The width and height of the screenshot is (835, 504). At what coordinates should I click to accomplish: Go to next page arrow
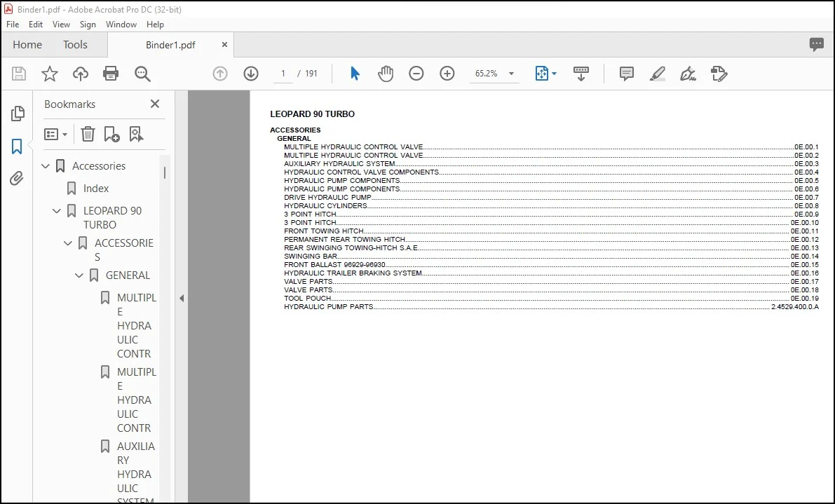[251, 74]
